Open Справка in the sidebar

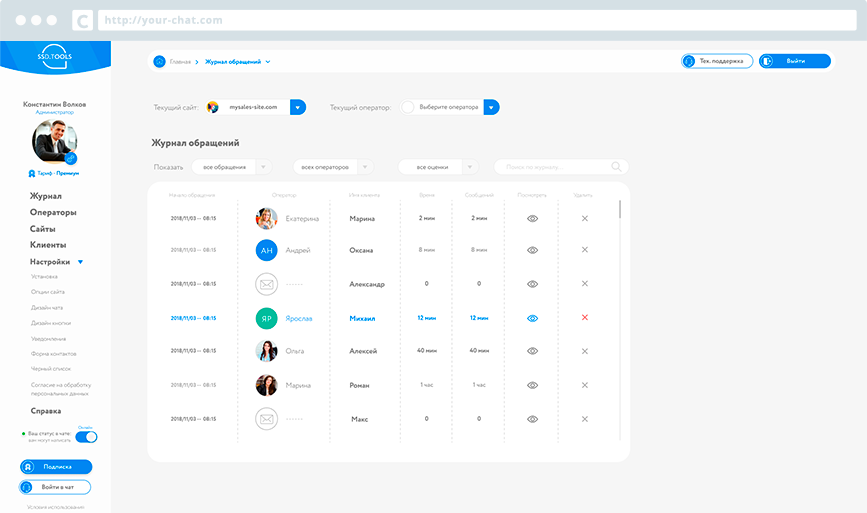pos(46,411)
